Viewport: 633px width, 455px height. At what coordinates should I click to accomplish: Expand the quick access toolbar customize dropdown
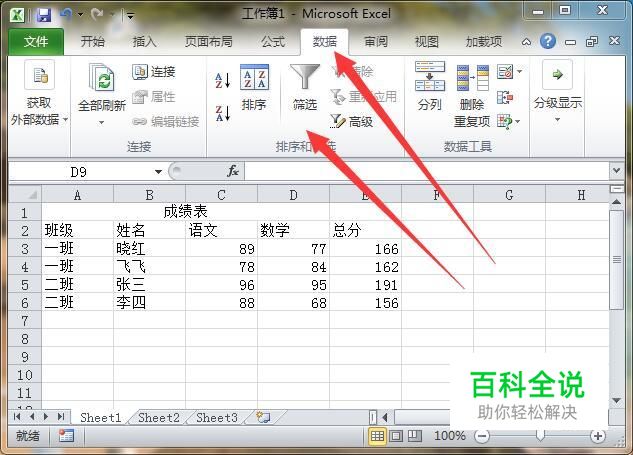(x=130, y=16)
